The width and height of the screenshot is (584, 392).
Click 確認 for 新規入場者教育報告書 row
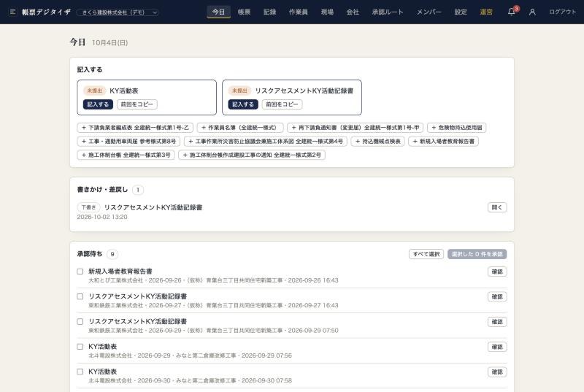pos(497,272)
